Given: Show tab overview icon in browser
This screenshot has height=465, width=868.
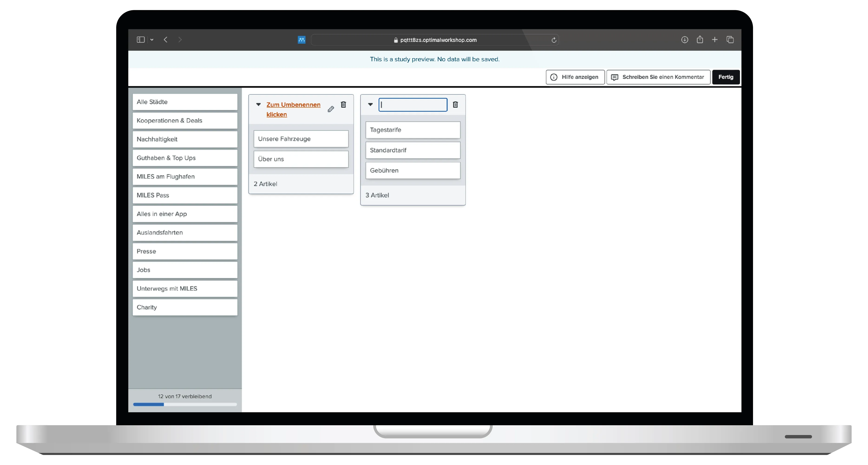Looking at the screenshot, I should coord(730,40).
